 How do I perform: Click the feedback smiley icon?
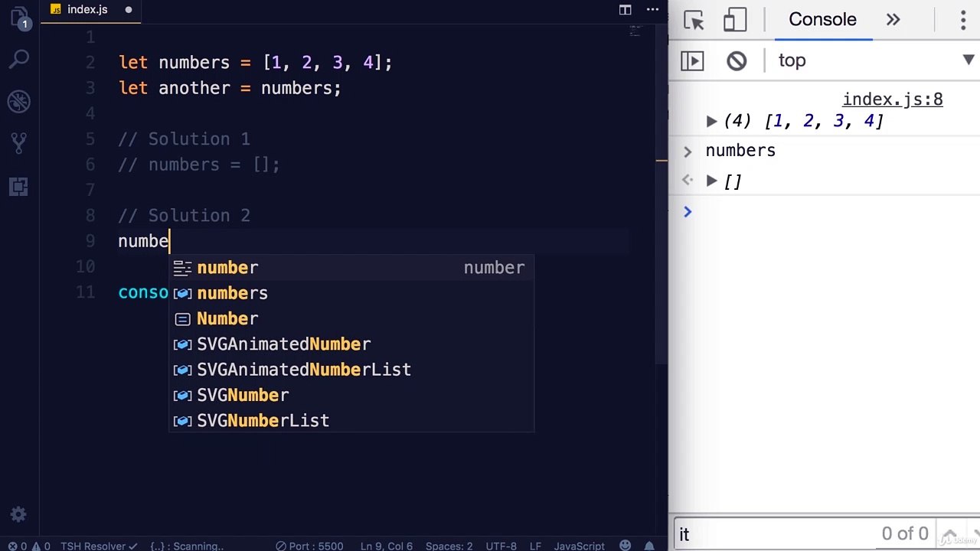[x=626, y=546]
